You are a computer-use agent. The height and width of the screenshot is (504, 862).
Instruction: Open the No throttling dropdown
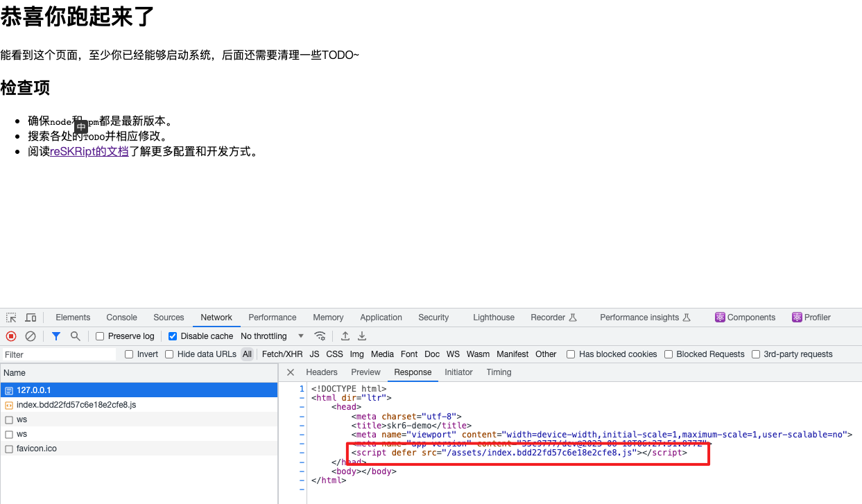point(272,336)
